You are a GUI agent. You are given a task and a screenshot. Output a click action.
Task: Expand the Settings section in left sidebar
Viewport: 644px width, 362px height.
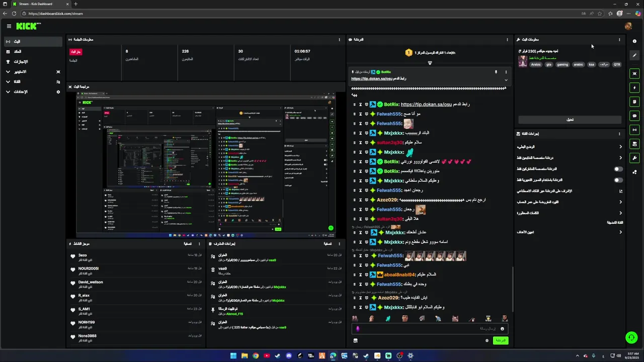click(33, 92)
